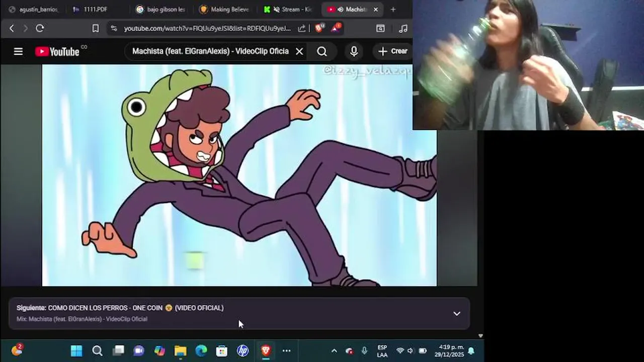This screenshot has height=362, width=644.
Task: Share the page using the share icon
Action: [302, 29]
